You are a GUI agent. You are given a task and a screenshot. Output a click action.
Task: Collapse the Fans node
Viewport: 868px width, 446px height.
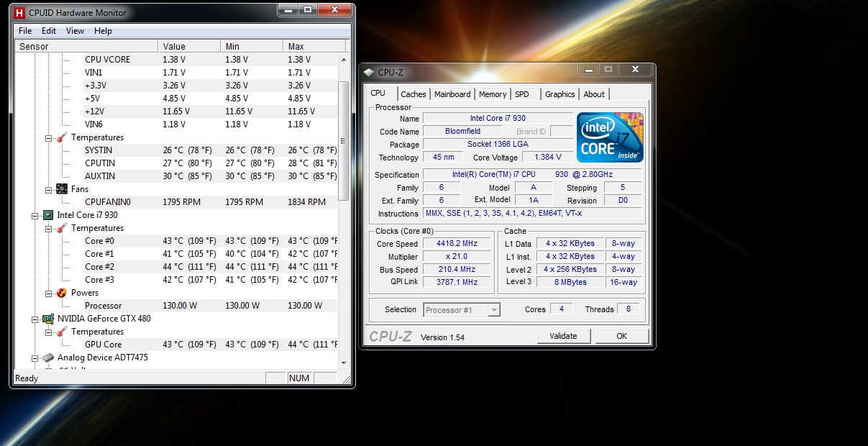(49, 189)
